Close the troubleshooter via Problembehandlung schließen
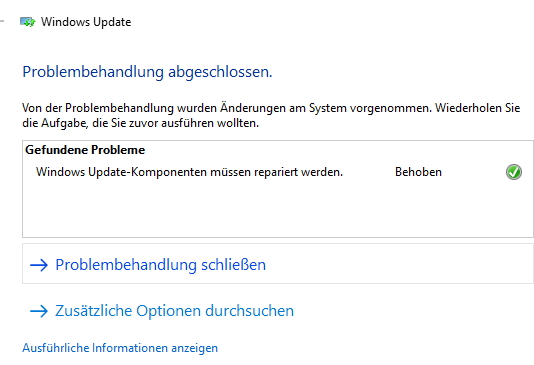The width and height of the screenshot is (534, 365). (160, 265)
